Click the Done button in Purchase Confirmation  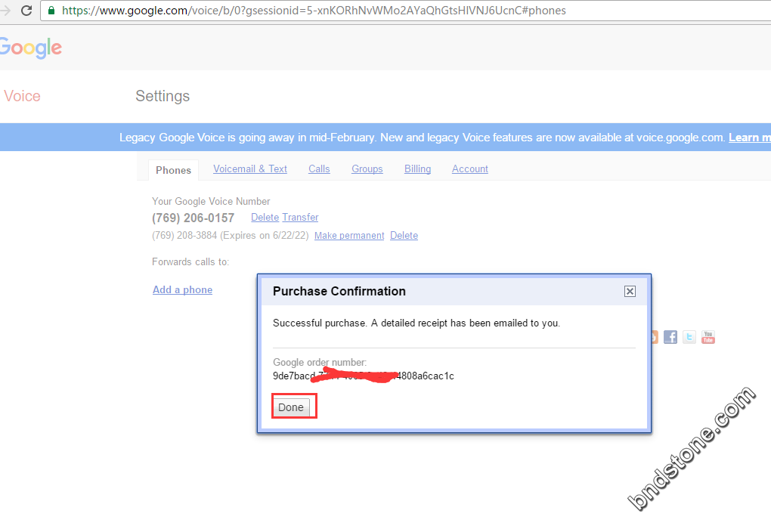[x=291, y=407]
